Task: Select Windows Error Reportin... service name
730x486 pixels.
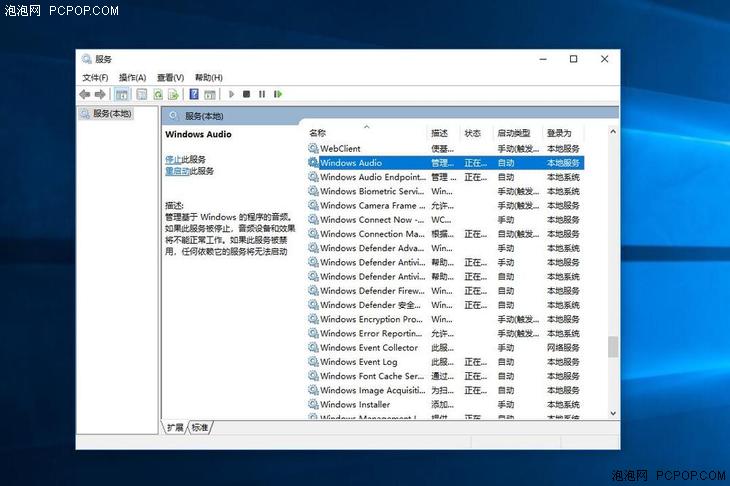Action: [371, 333]
